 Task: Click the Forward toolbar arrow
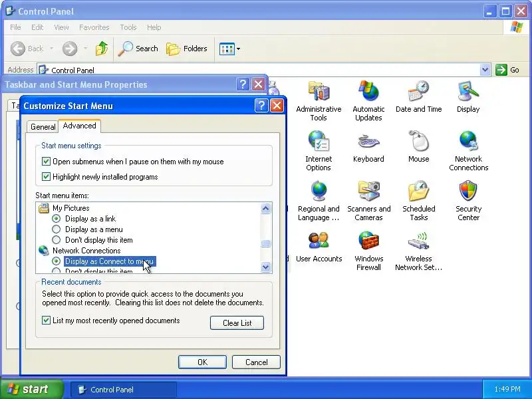tap(70, 49)
